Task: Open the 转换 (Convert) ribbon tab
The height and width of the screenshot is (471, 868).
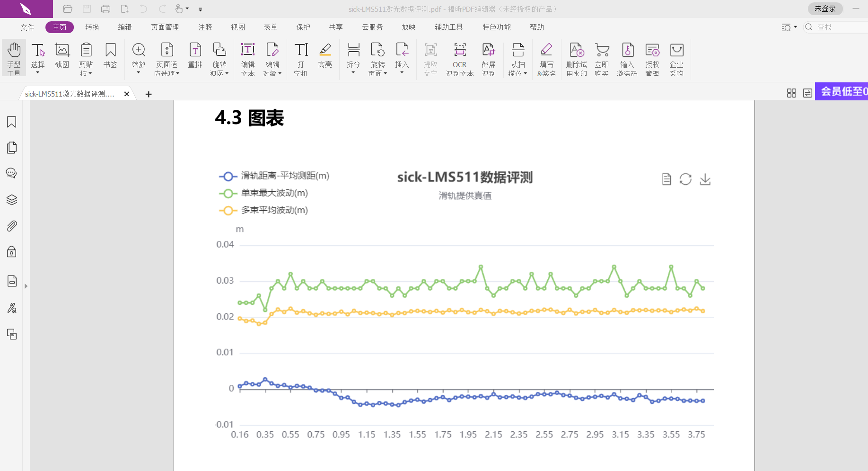Action: pos(92,27)
